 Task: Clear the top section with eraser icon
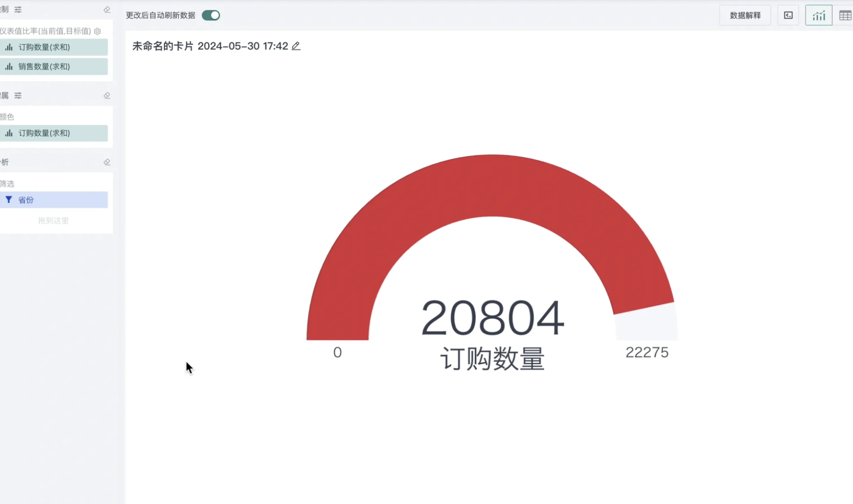(x=107, y=9)
